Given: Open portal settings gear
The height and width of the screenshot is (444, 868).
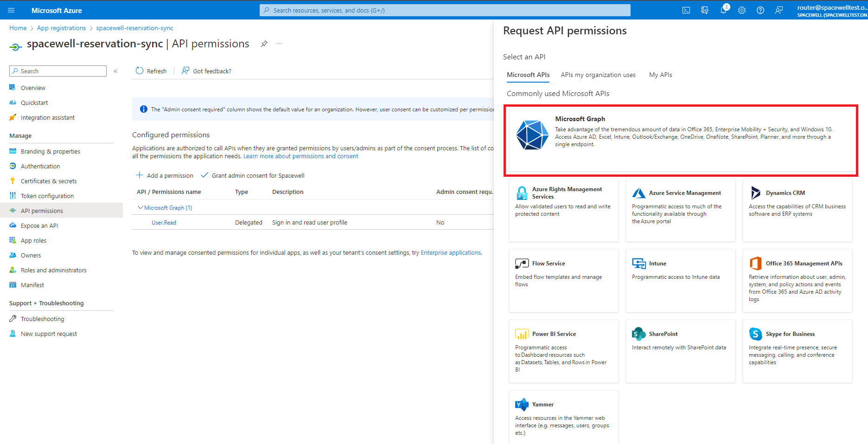Looking at the screenshot, I should (x=742, y=10).
